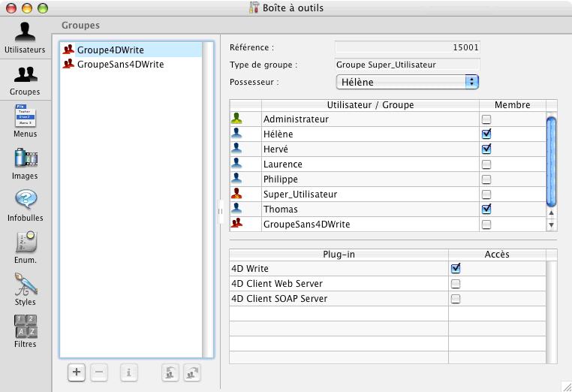
Task: Open the Infobulles help tips icon
Action: 26,201
